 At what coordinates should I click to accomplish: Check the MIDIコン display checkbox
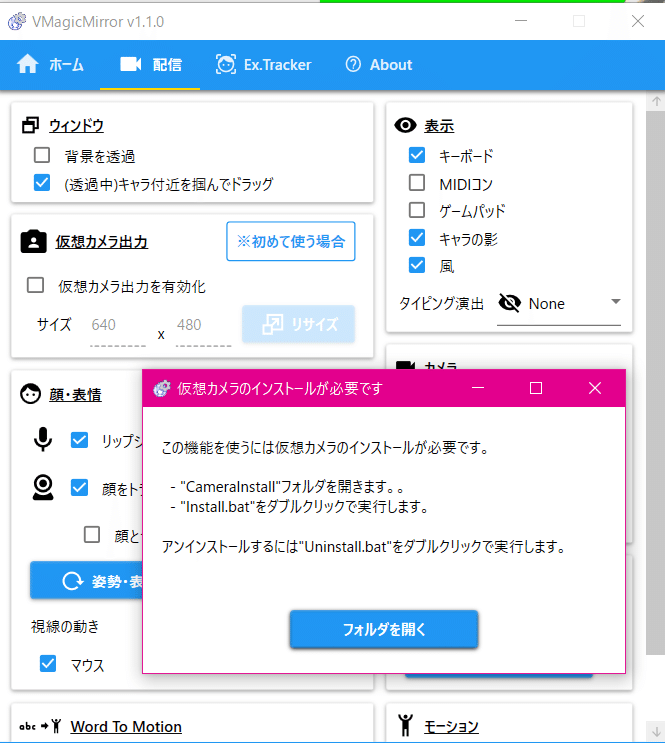417,182
